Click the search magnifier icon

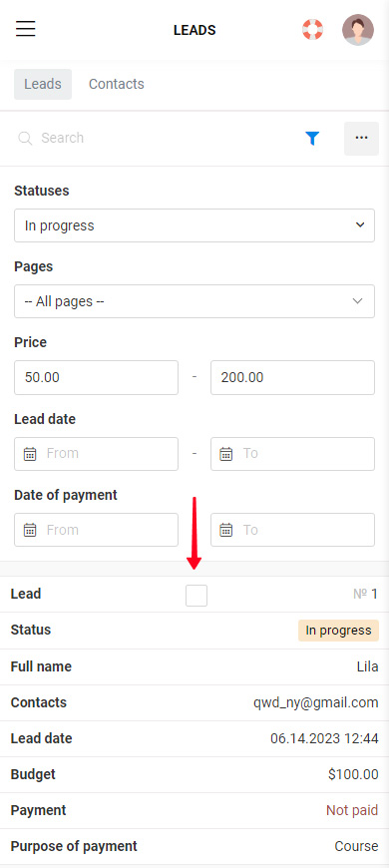[x=25, y=139]
